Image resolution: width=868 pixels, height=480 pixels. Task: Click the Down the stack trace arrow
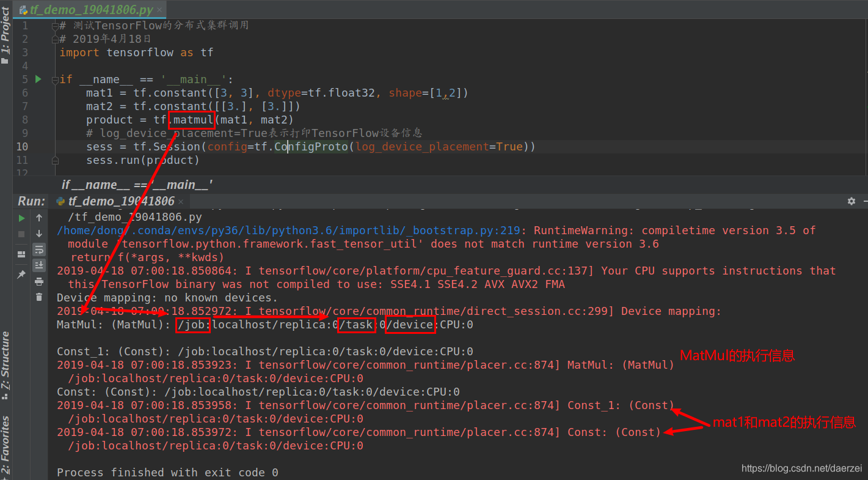click(39, 234)
